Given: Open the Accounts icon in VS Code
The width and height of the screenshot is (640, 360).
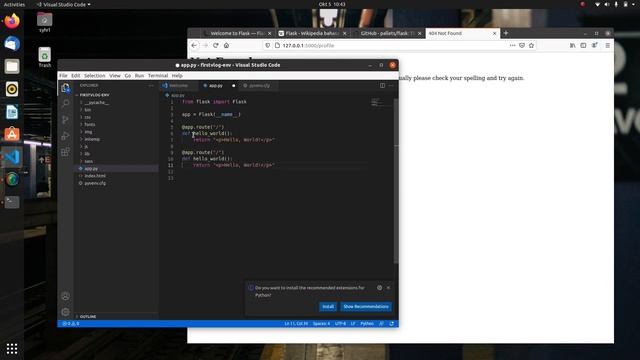Looking at the screenshot, I should tap(65, 296).
